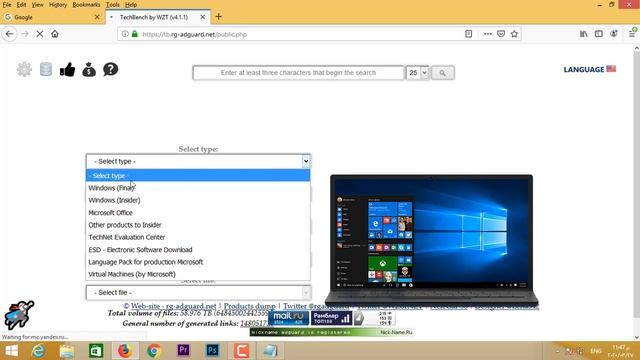
Task: Open the Tools menu
Action: click(x=112, y=5)
